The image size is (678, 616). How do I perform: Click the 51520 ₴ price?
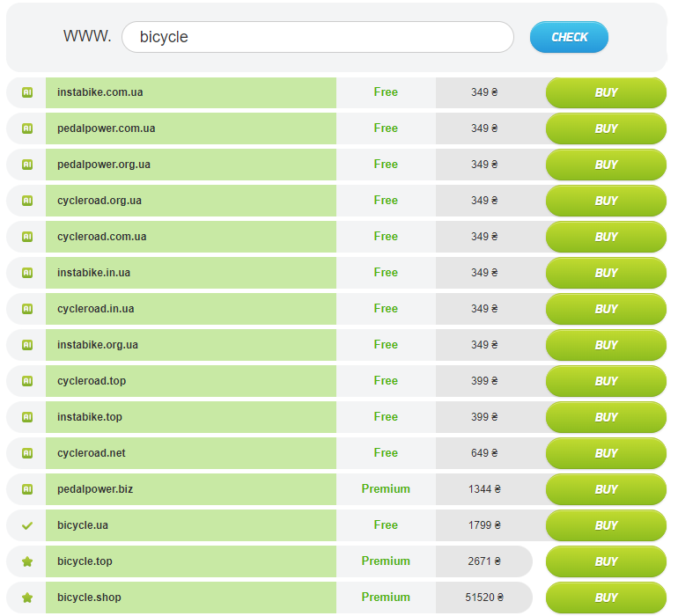(x=484, y=598)
